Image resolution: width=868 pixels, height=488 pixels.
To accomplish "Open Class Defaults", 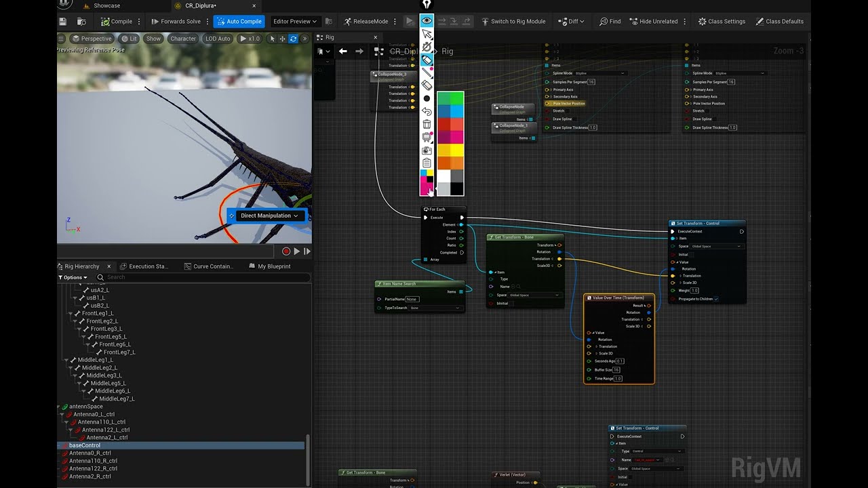I will coord(779,22).
